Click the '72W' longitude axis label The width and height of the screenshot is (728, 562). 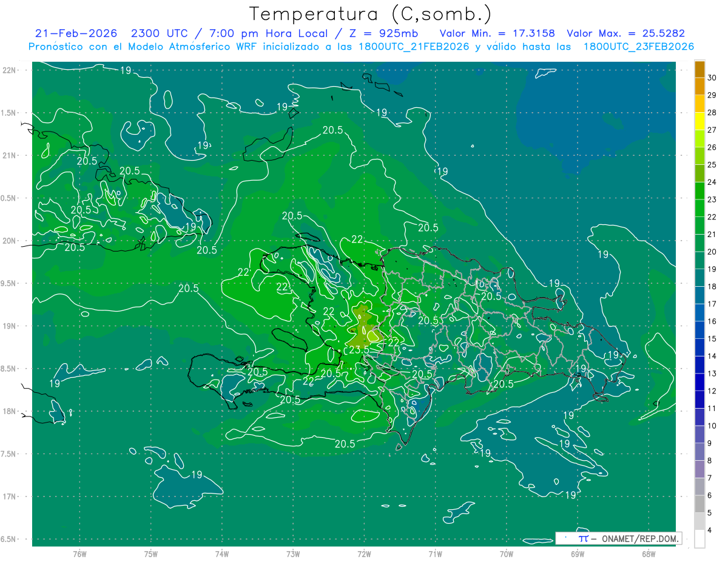coord(364,554)
